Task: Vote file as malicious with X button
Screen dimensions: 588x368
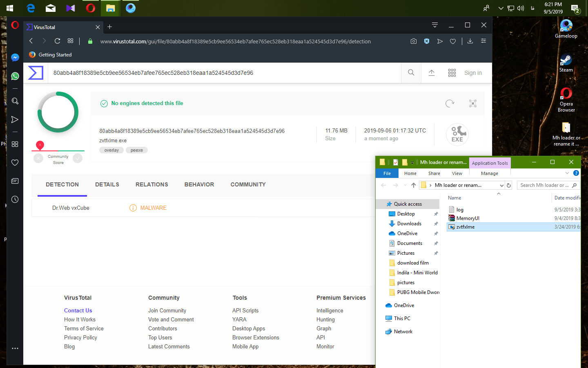Action: click(x=38, y=158)
